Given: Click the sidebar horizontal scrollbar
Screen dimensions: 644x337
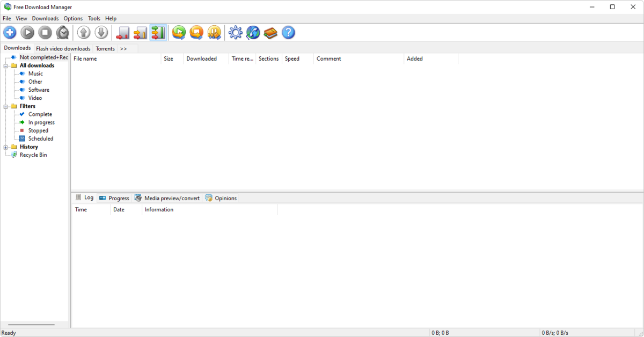Looking at the screenshot, I should click(31, 324).
